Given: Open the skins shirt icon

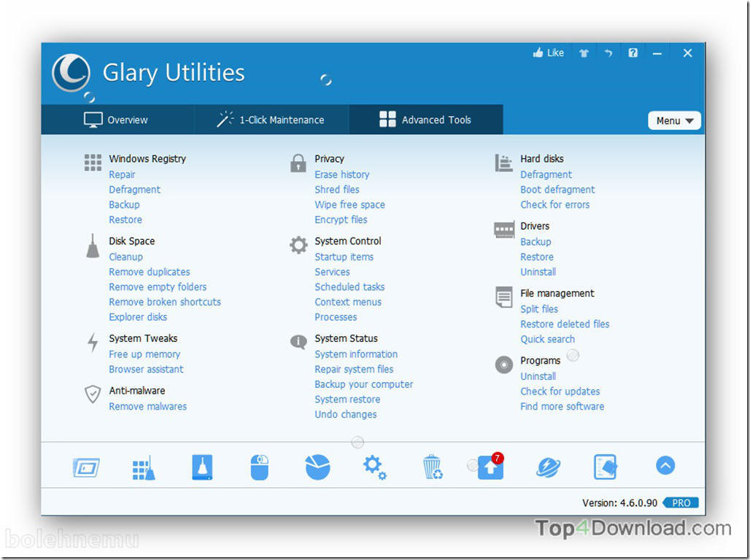Looking at the screenshot, I should pos(584,53).
